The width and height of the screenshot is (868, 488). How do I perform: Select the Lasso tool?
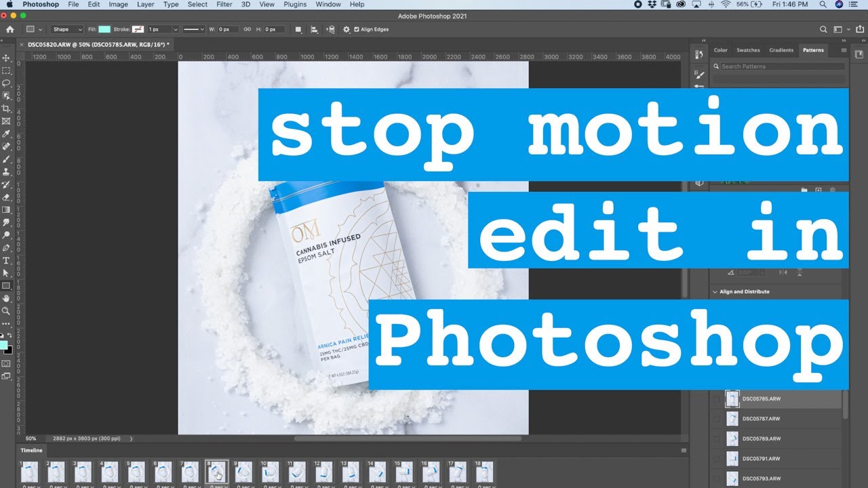6,83
